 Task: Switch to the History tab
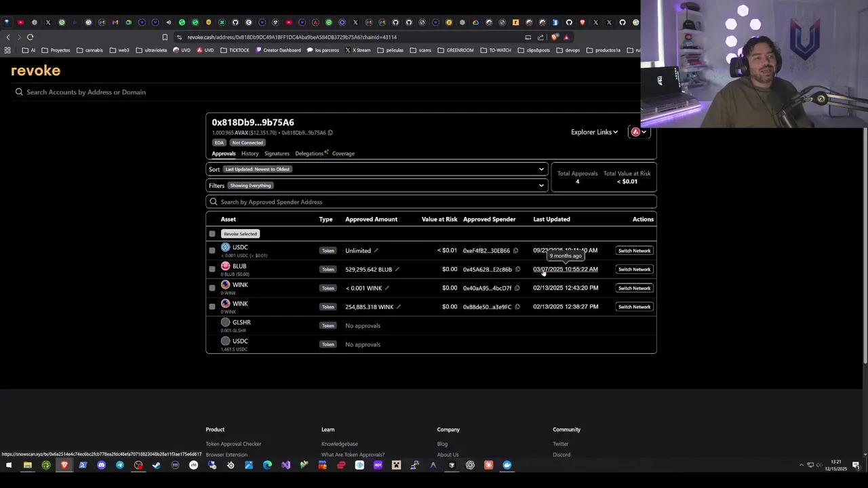point(250,154)
